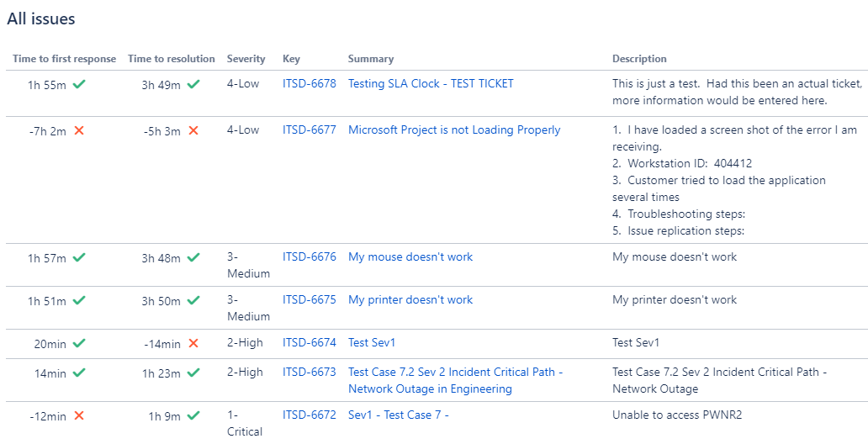Click the green checkmark beside 1h 23m
The width and height of the screenshot is (868, 444).
coord(193,373)
